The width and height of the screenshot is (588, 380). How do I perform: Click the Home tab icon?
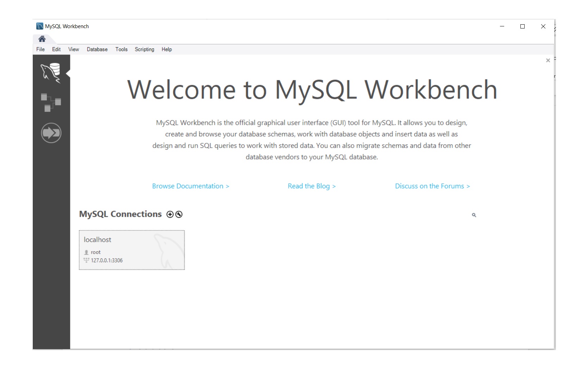[x=42, y=39]
